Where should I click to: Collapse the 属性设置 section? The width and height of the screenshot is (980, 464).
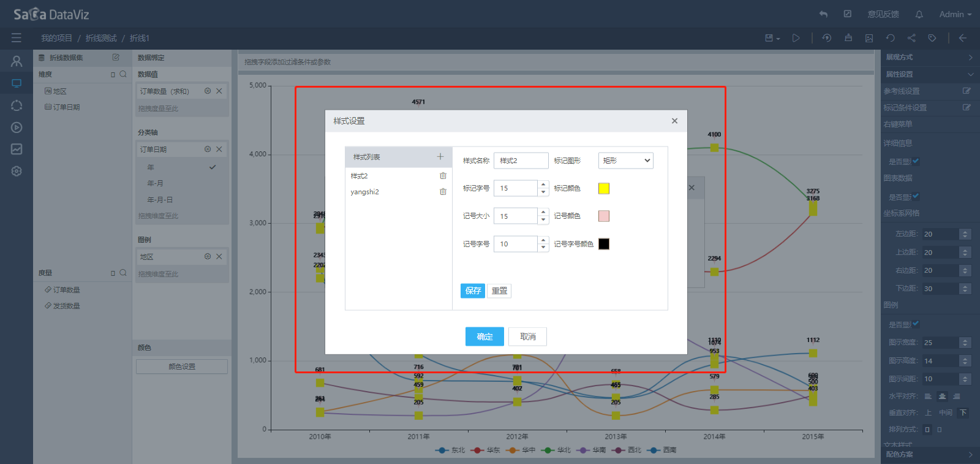point(970,74)
